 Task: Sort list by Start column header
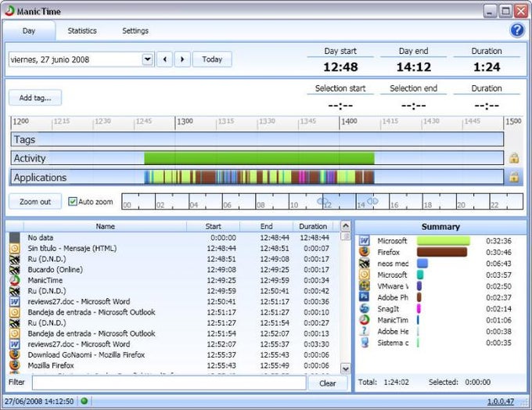(213, 226)
